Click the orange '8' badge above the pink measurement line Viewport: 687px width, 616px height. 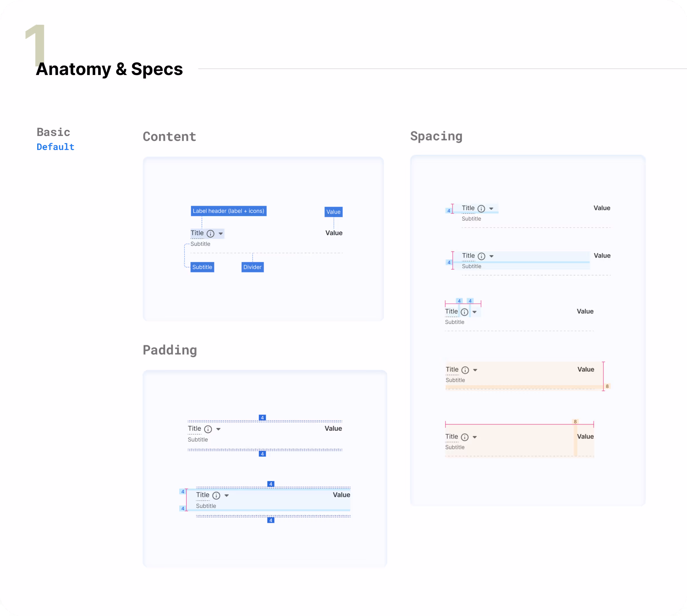575,421
